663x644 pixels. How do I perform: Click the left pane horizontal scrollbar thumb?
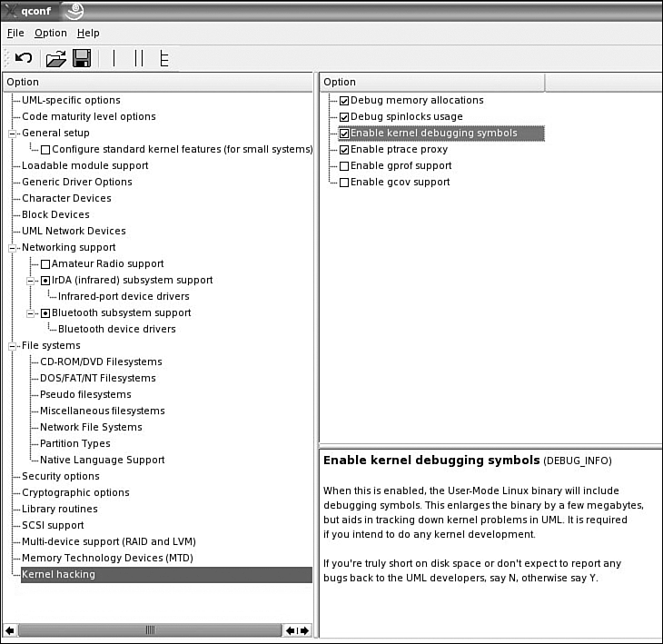(150, 629)
